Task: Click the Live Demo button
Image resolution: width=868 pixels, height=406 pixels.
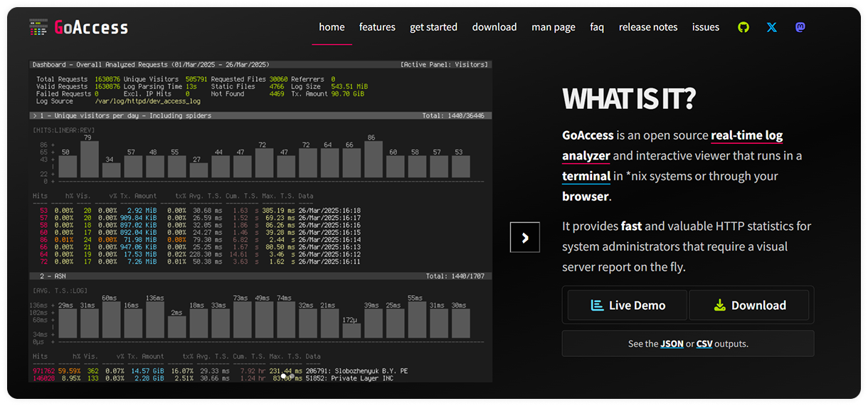Action: [628, 305]
